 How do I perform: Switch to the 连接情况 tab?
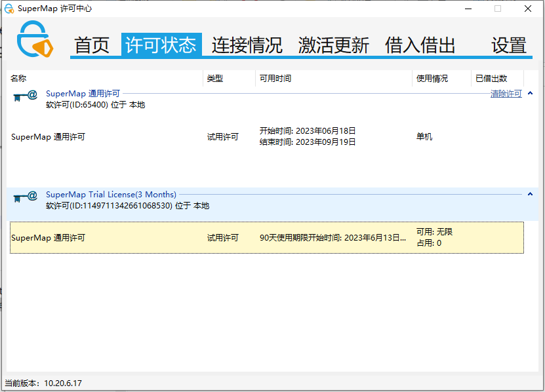click(247, 45)
